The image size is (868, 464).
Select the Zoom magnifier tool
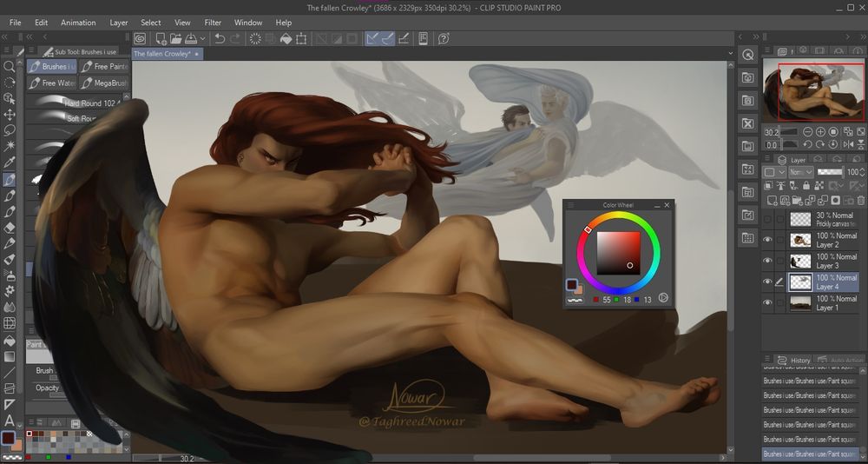coord(10,66)
